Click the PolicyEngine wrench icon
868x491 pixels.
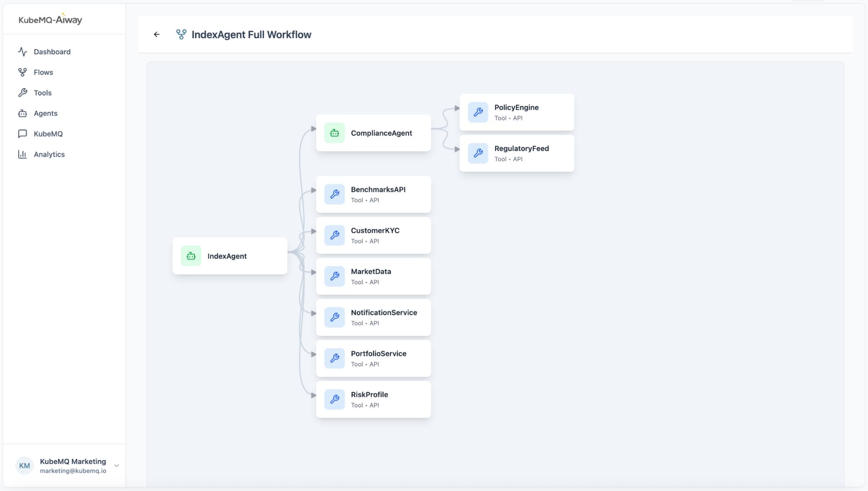[478, 112]
